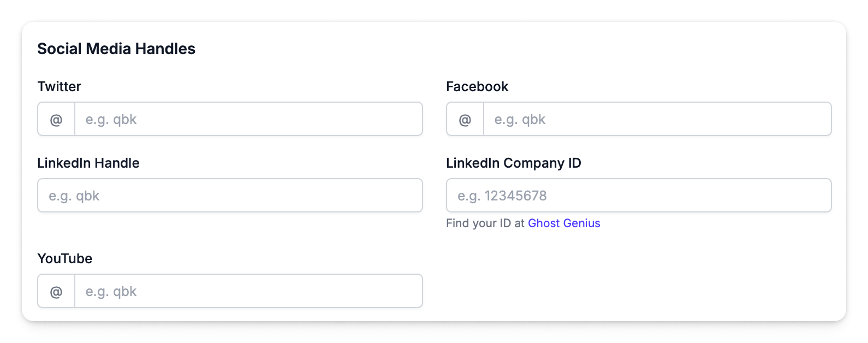Click the Social Media Handles heading
This screenshot has height=343, width=868.
coord(116,49)
